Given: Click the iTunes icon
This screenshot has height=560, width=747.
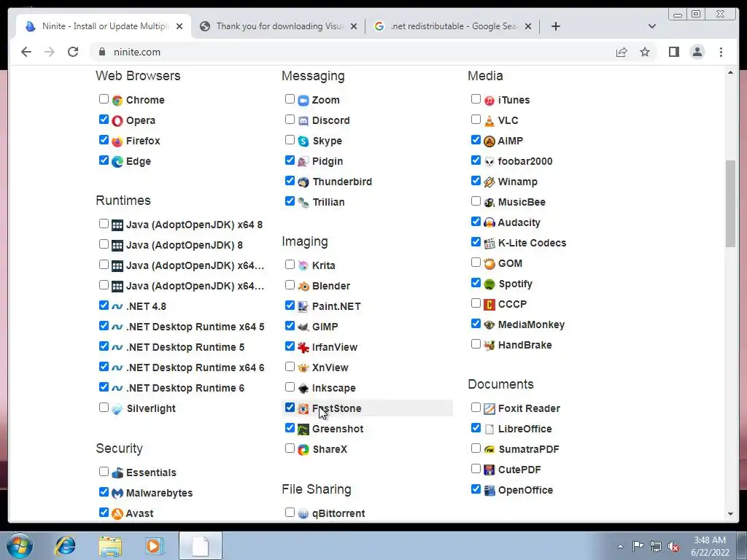Looking at the screenshot, I should coord(489,101).
